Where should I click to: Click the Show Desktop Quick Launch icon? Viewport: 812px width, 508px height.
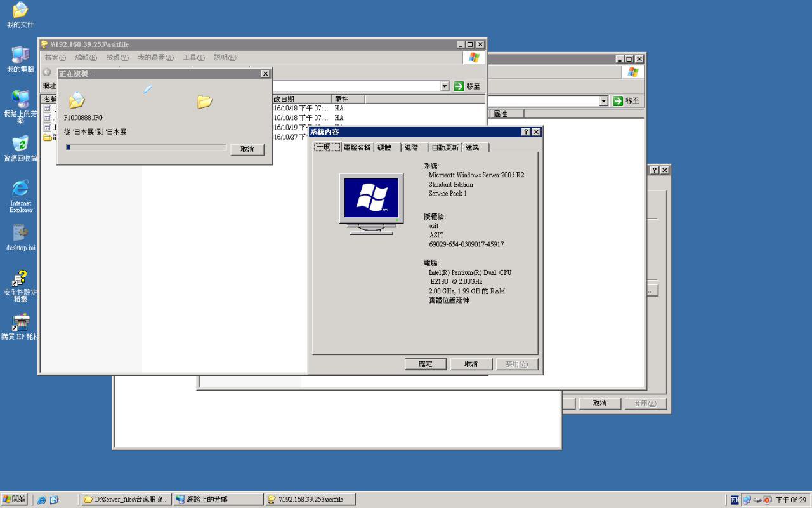click(x=54, y=500)
